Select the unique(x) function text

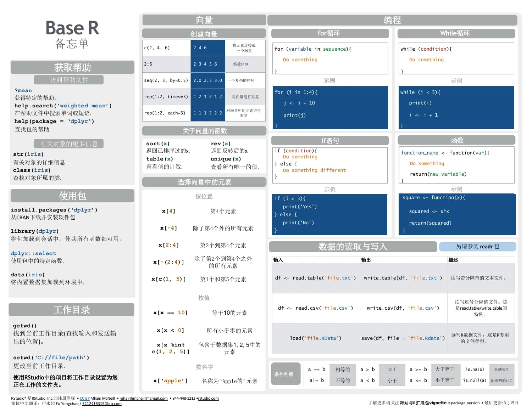point(226,159)
